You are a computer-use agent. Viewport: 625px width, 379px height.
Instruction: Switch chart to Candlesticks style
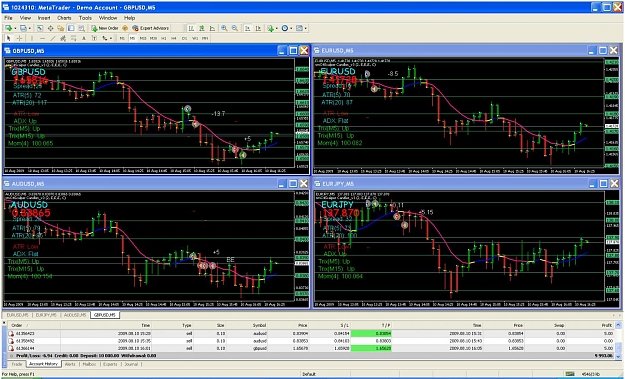tap(202, 28)
